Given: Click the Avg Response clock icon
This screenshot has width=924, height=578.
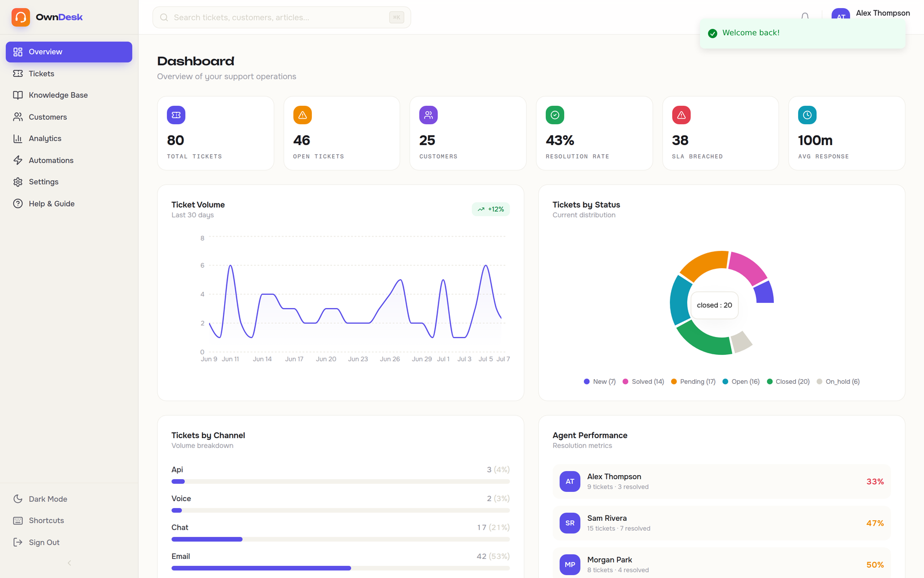Looking at the screenshot, I should pos(807,115).
